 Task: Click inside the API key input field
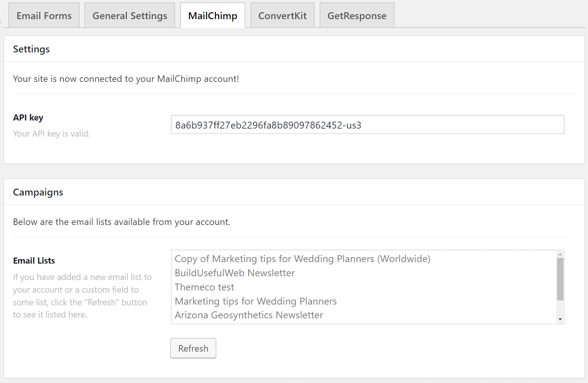click(367, 125)
